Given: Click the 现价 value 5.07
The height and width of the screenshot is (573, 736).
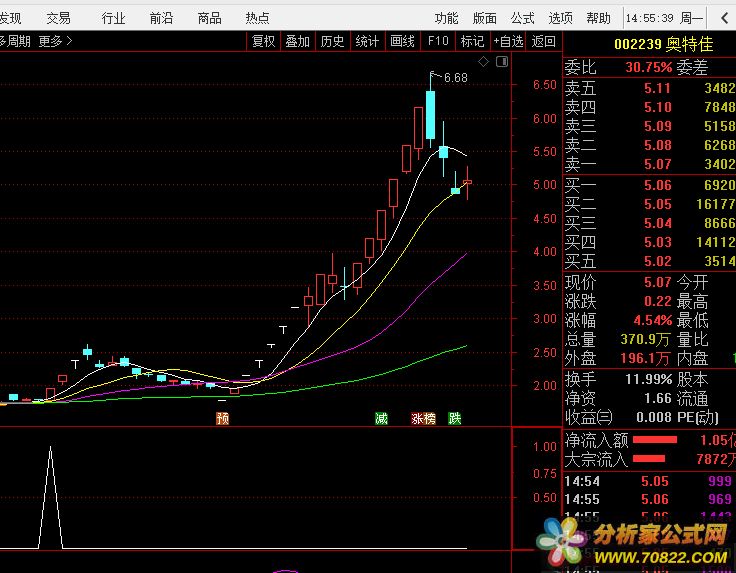Looking at the screenshot, I should pos(658,283).
